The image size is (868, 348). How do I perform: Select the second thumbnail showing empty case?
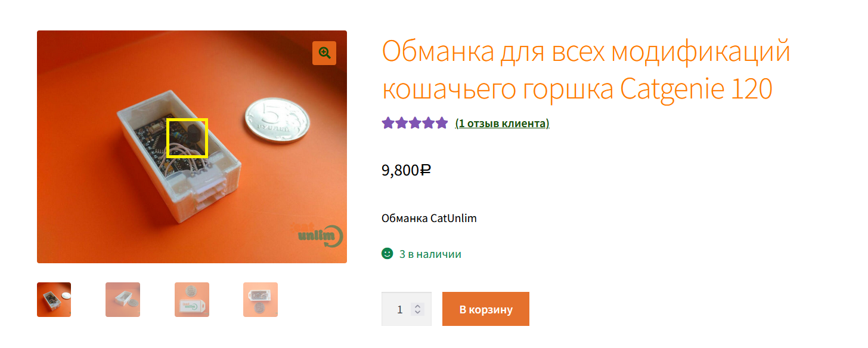click(123, 300)
